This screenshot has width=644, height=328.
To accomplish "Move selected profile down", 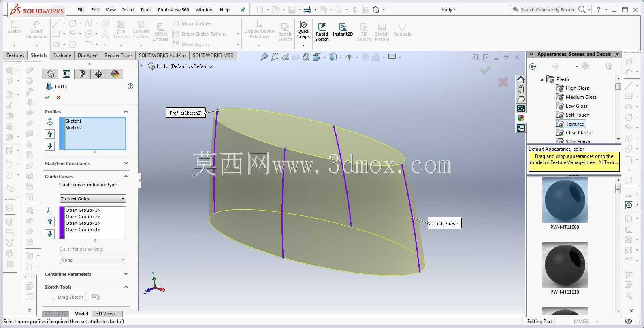I will pyautogui.click(x=50, y=146).
